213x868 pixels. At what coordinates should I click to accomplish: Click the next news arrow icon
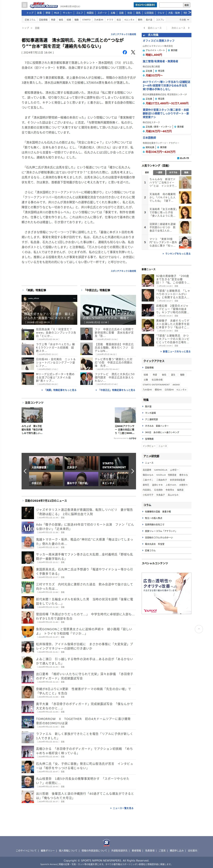[x=188, y=28]
